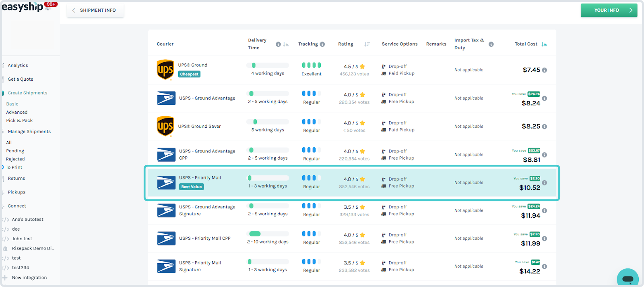Open Pick & Pack
This screenshot has height=287, width=644.
[19, 121]
